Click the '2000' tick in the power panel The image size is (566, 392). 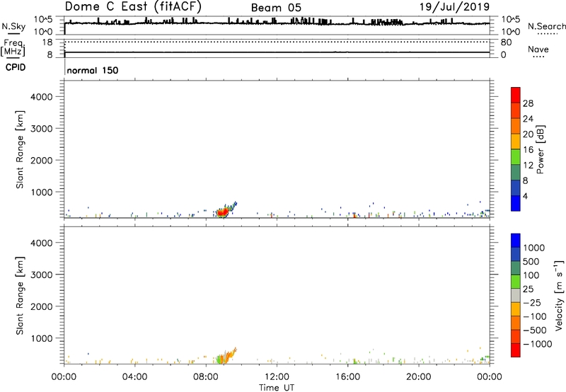coord(42,160)
